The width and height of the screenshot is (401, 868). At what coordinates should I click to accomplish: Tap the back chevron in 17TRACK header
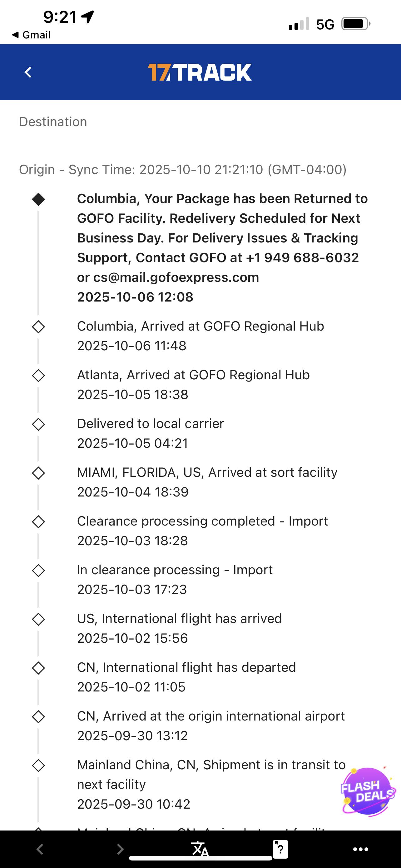(28, 72)
